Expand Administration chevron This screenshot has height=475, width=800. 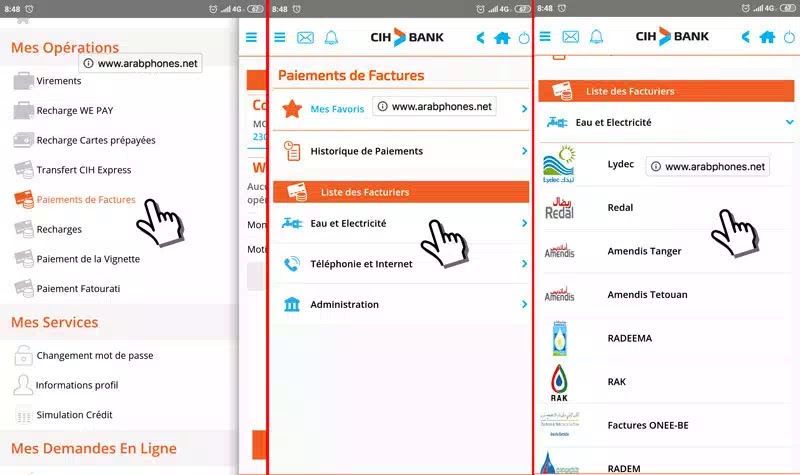tap(524, 305)
